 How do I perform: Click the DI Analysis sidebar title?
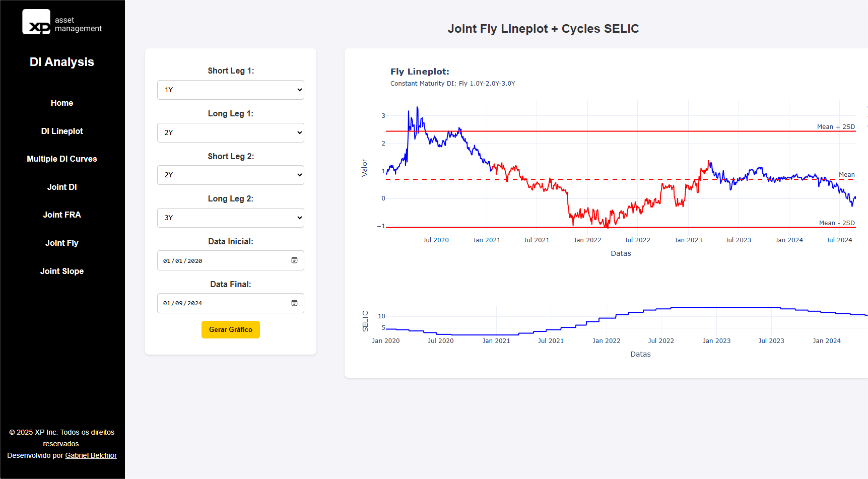tap(62, 62)
